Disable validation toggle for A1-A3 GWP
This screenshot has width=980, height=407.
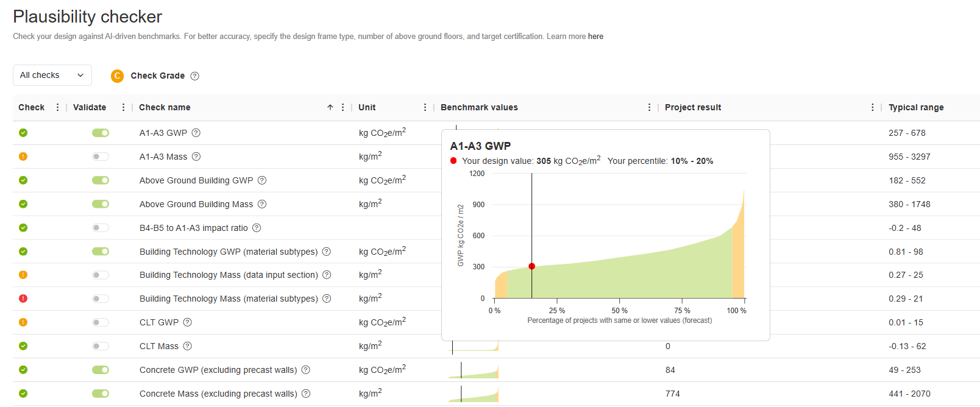pyautogui.click(x=101, y=133)
